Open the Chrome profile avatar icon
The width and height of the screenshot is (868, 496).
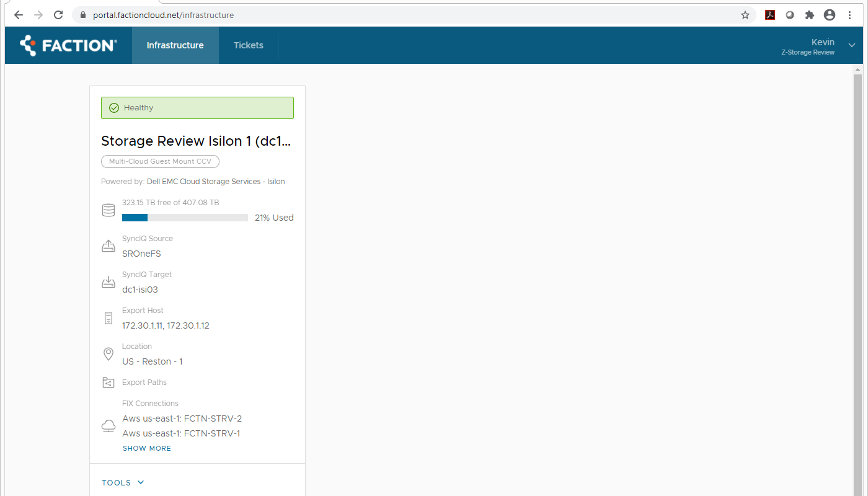click(830, 15)
